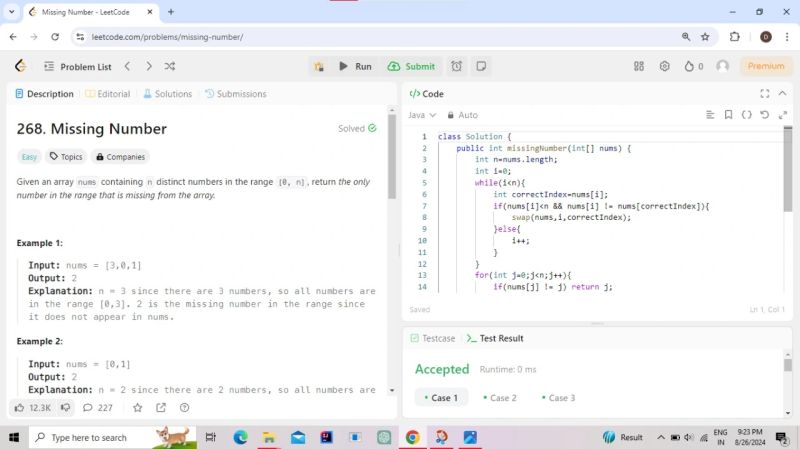
Task: Star the problem to add to favorites
Action: [137, 407]
